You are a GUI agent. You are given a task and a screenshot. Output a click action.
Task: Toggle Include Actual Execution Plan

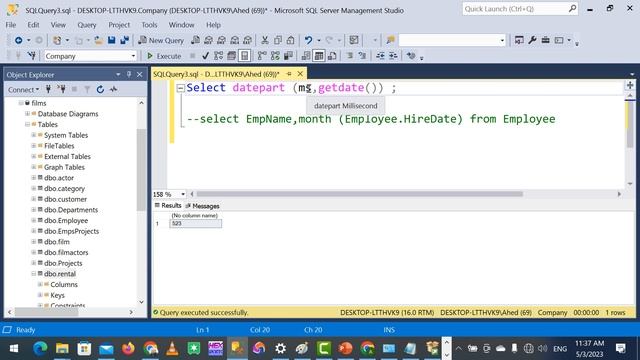pos(262,56)
